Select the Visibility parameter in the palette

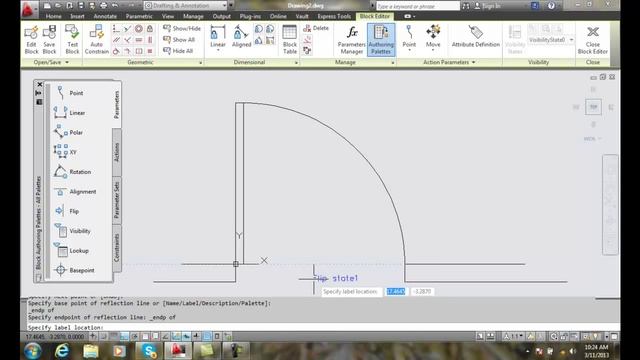(73, 231)
